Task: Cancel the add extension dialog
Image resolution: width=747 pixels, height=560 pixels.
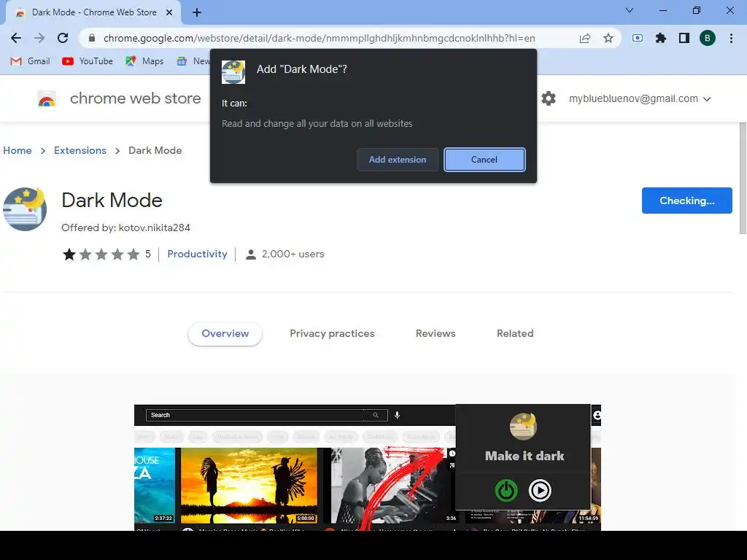Action: (484, 160)
